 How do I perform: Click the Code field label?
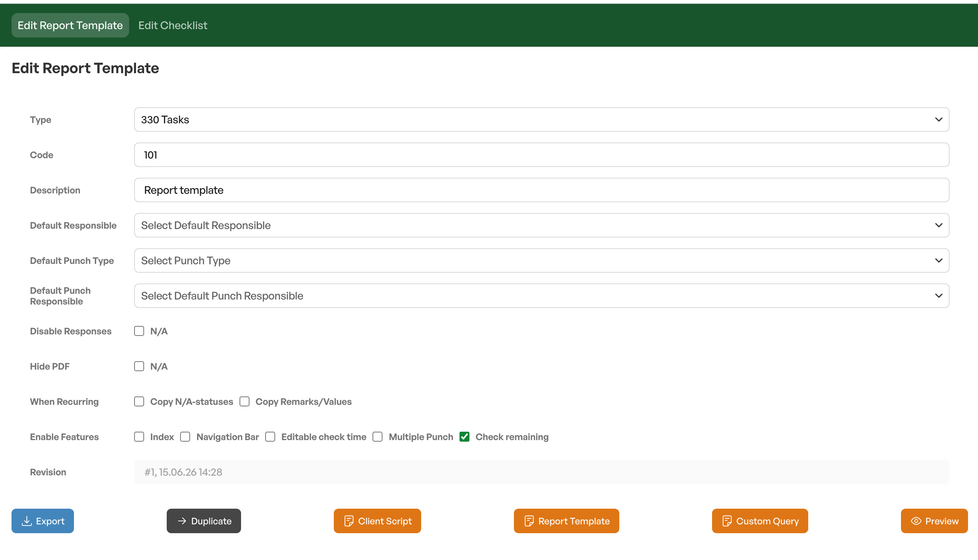pyautogui.click(x=41, y=155)
